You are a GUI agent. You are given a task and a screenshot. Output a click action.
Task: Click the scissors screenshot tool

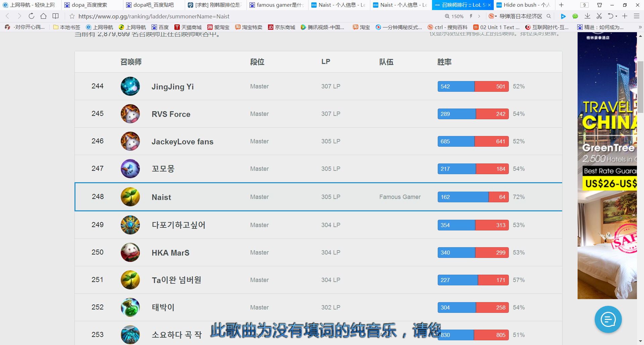click(599, 16)
